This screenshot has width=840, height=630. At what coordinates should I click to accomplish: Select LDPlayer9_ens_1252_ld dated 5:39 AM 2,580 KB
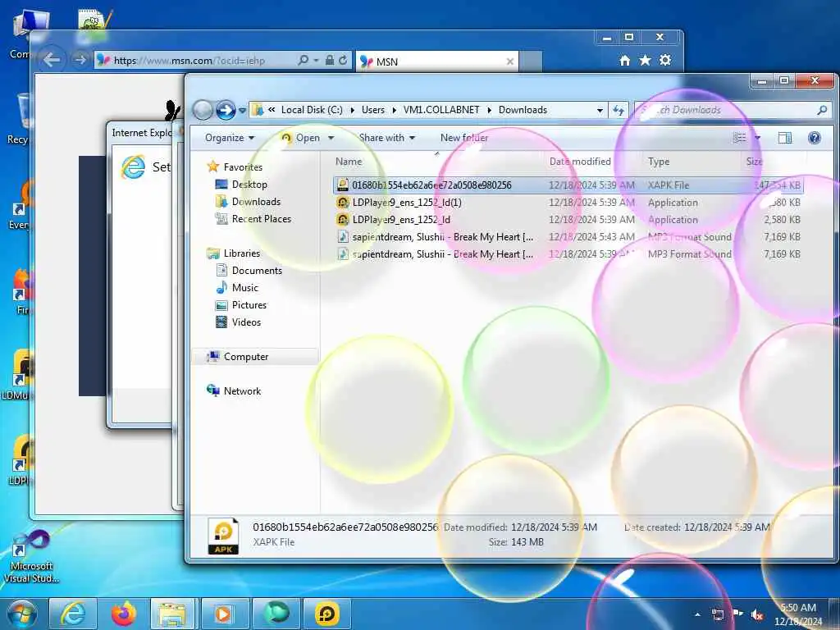coord(568,220)
